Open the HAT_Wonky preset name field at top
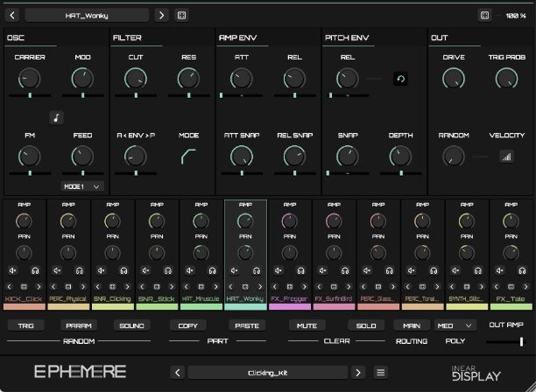536x392 pixels. 87,16
